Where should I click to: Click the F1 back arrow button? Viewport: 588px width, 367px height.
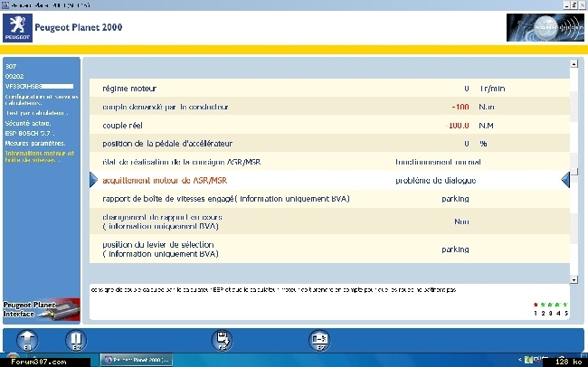27,341
